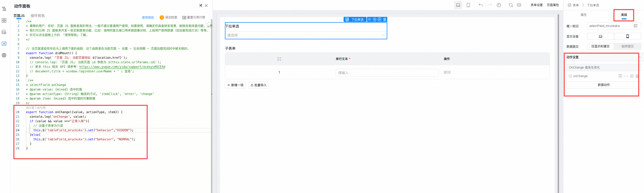Run the 语法检查 syntax check
Image resolution: width=644 pixels, height=193 pixels.
click(x=168, y=17)
